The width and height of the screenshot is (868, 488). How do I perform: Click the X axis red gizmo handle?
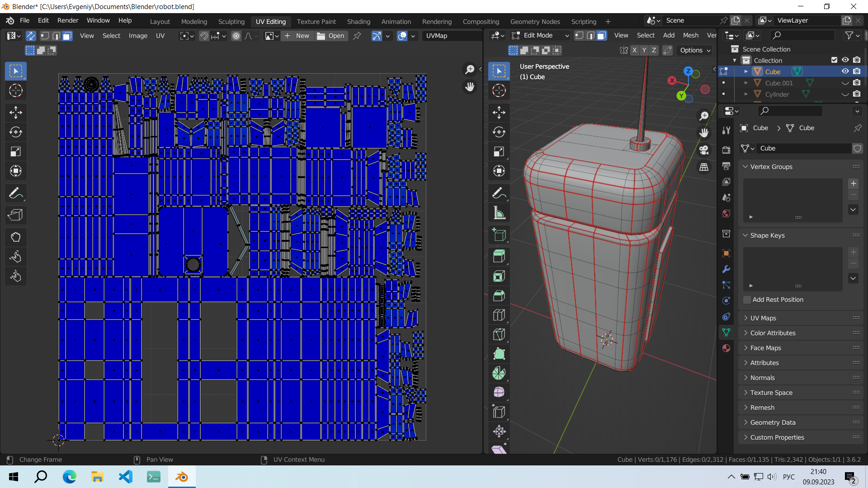[672, 80]
